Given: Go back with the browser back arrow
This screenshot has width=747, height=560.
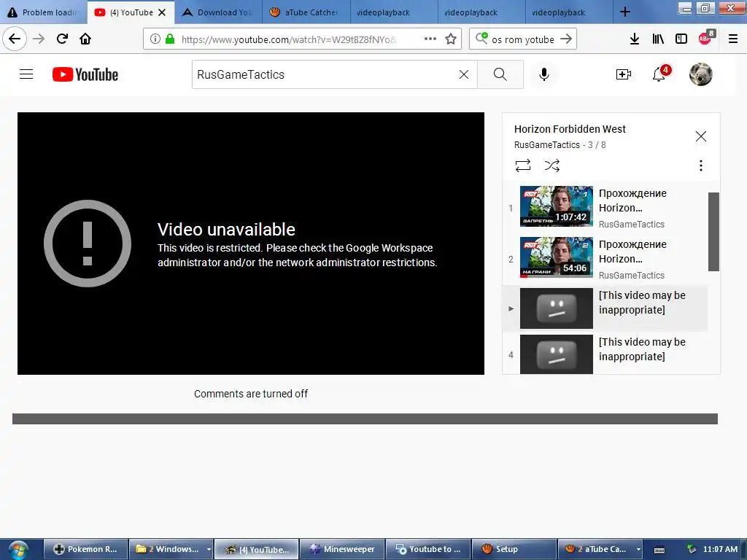Looking at the screenshot, I should coord(15,39).
